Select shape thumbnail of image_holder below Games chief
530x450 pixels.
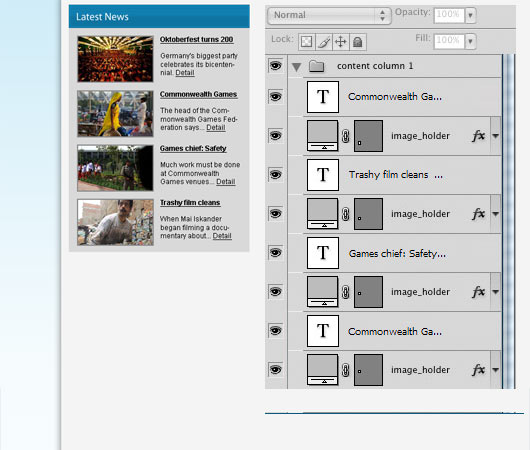click(322, 292)
